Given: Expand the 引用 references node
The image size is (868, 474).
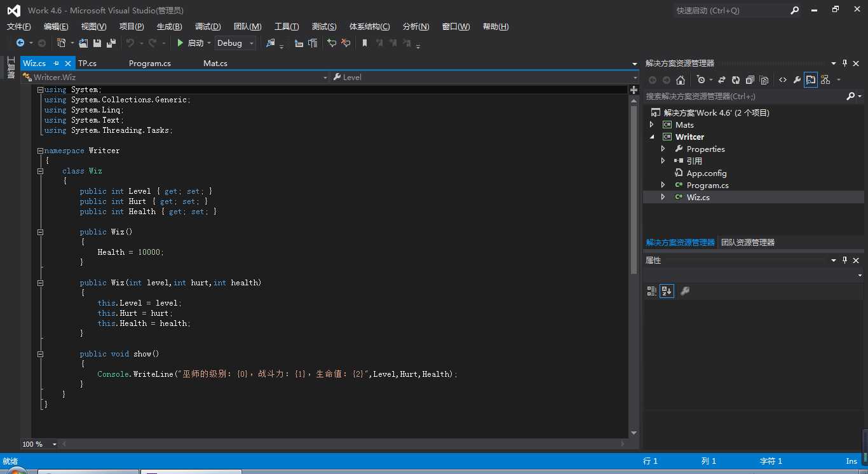Looking at the screenshot, I should pyautogui.click(x=663, y=161).
